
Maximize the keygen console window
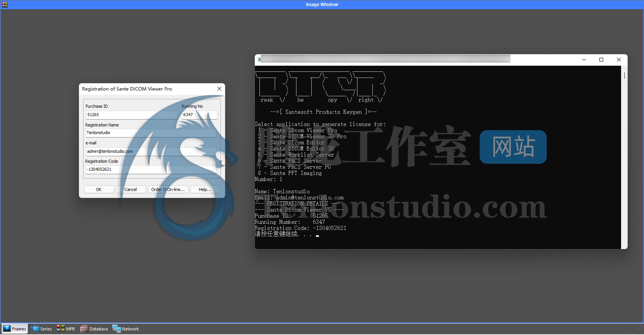tap(601, 60)
